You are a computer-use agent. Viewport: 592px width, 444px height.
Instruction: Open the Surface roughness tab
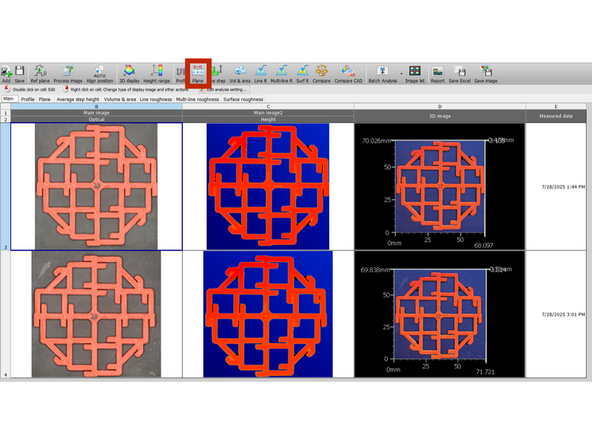(243, 99)
